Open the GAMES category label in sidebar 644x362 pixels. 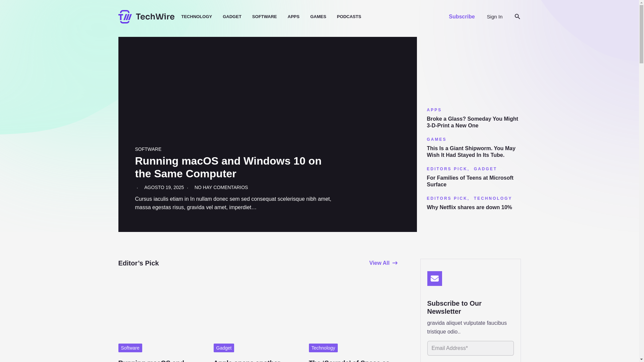pos(436,139)
